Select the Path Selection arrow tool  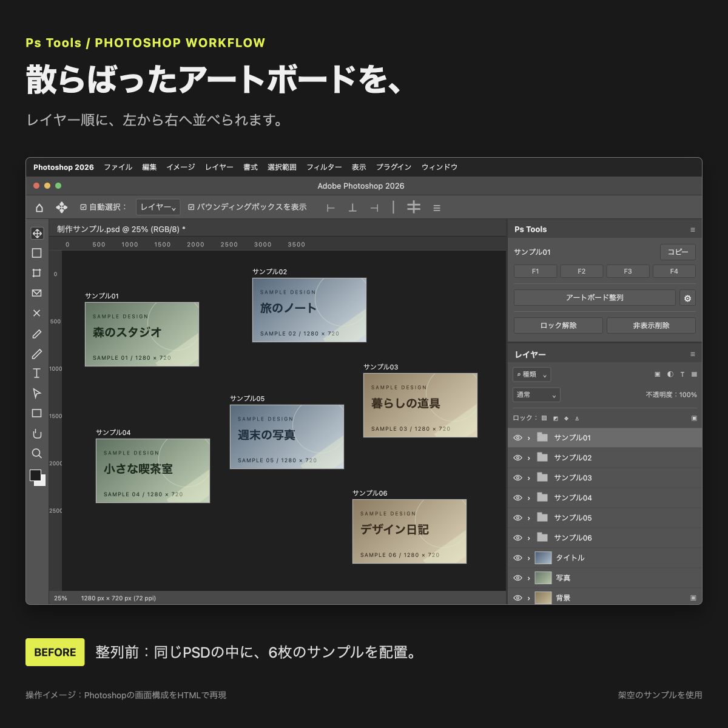coord(37,393)
